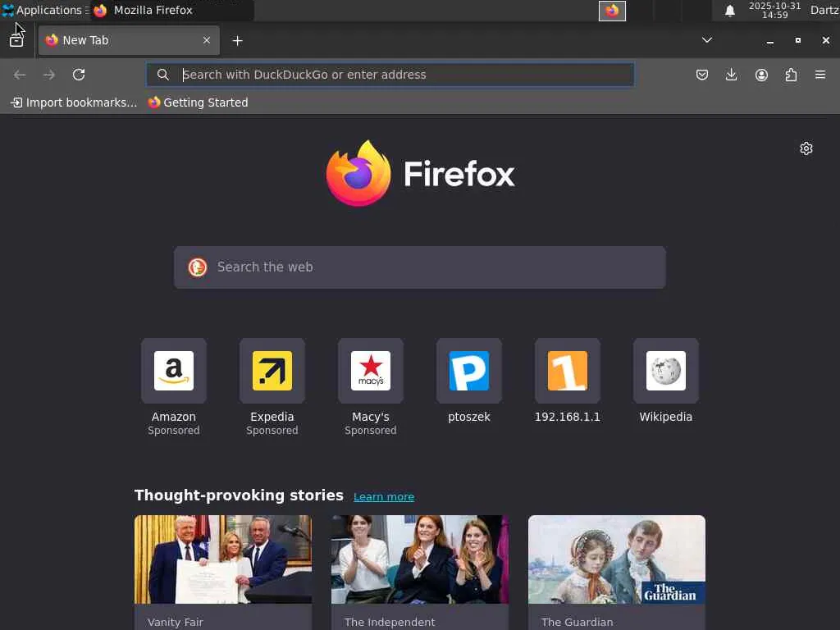Reload the current page
This screenshot has height=630, width=840.
pyautogui.click(x=79, y=75)
